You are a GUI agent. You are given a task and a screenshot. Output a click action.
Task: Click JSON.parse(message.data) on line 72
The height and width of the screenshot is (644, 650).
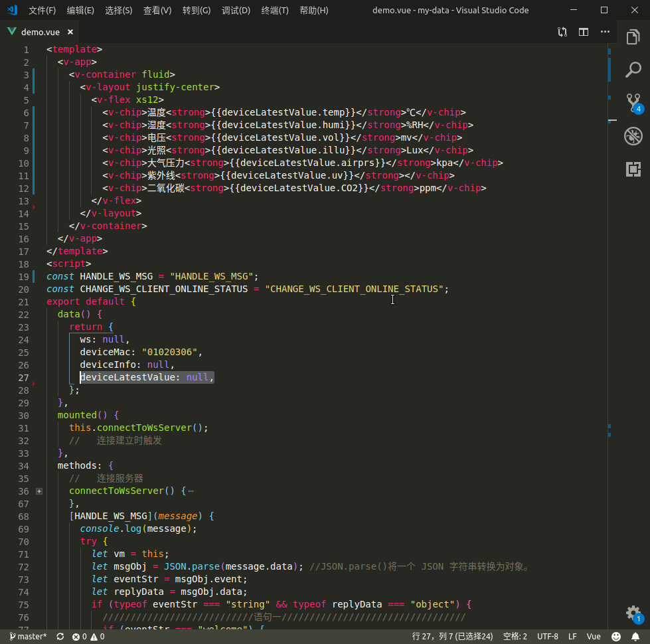(233, 566)
